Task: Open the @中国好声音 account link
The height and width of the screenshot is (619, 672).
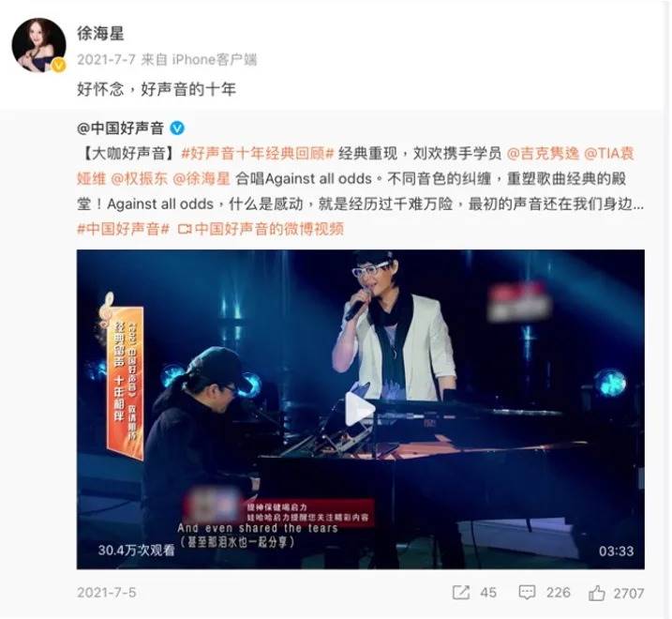Action: (x=120, y=128)
